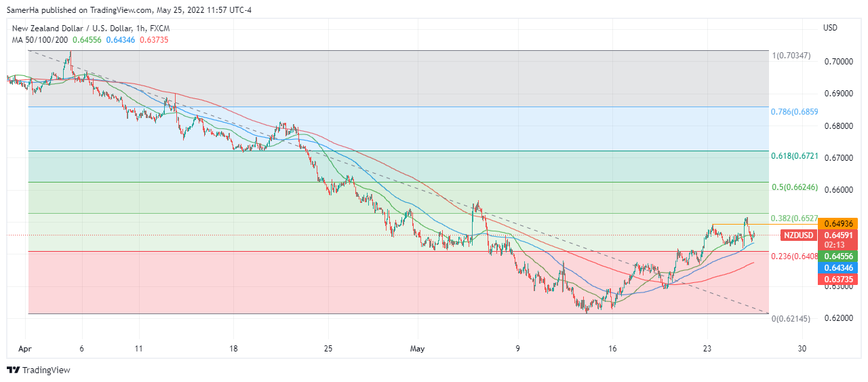Select the orange 0.64936 price tag

coord(839,224)
